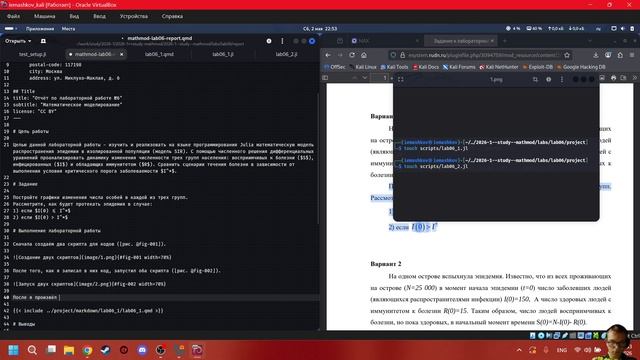The height and width of the screenshot is (360, 640).
Task: Toggle fullscreen in the image viewer
Action: (x=400, y=80)
